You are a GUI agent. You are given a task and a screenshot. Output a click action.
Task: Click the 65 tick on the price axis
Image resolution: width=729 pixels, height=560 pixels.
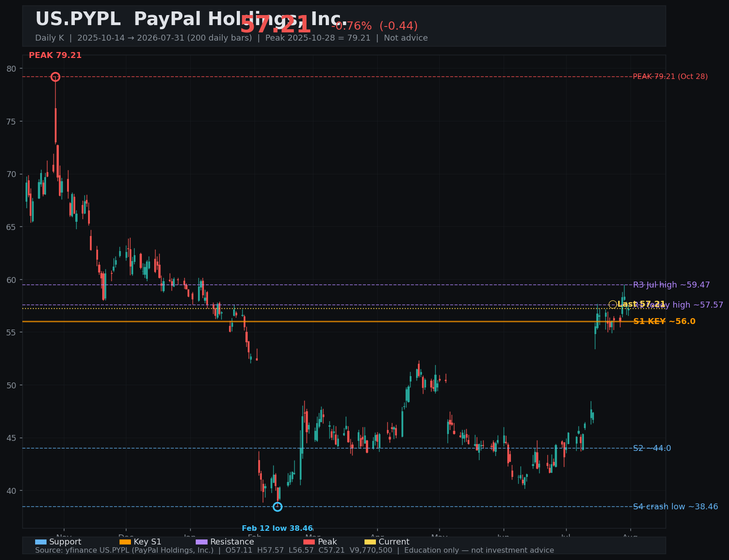(11, 227)
